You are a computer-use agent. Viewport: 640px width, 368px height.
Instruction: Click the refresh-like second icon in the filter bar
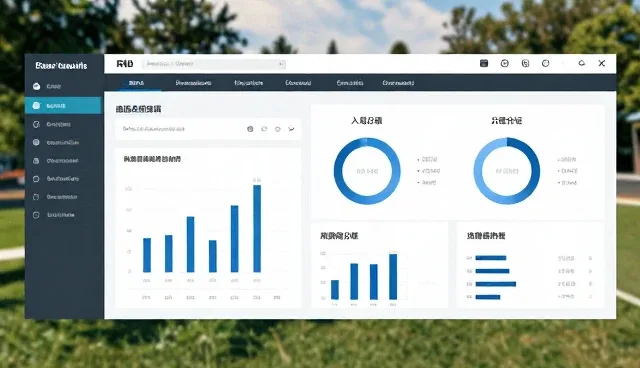click(x=264, y=129)
